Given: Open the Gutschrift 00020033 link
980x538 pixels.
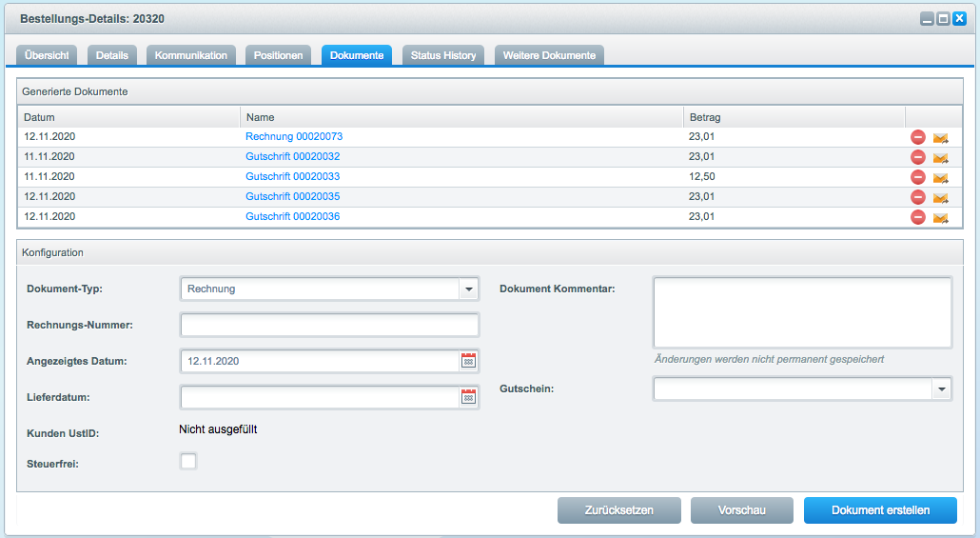Looking at the screenshot, I should 292,177.
